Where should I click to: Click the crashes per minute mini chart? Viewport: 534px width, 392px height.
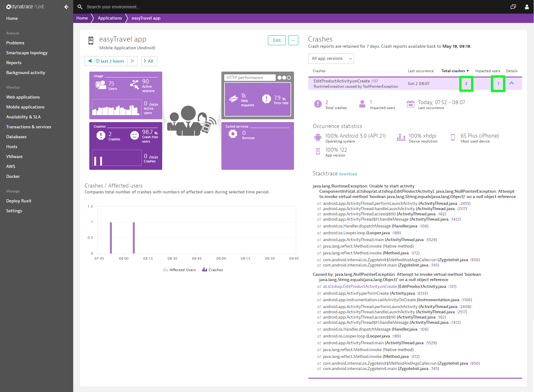(x=117, y=158)
